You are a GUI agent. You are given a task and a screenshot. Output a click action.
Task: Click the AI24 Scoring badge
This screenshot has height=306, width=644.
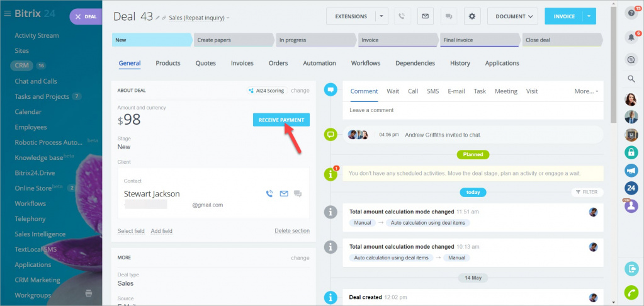pyautogui.click(x=267, y=91)
